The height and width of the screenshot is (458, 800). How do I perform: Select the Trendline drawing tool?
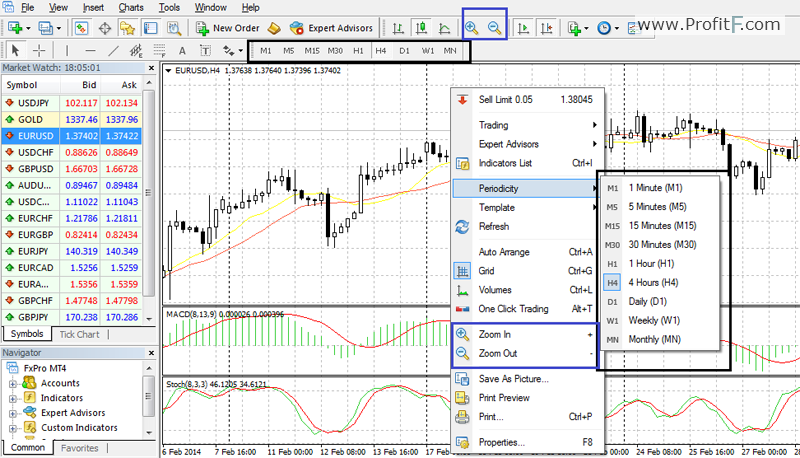click(x=113, y=50)
